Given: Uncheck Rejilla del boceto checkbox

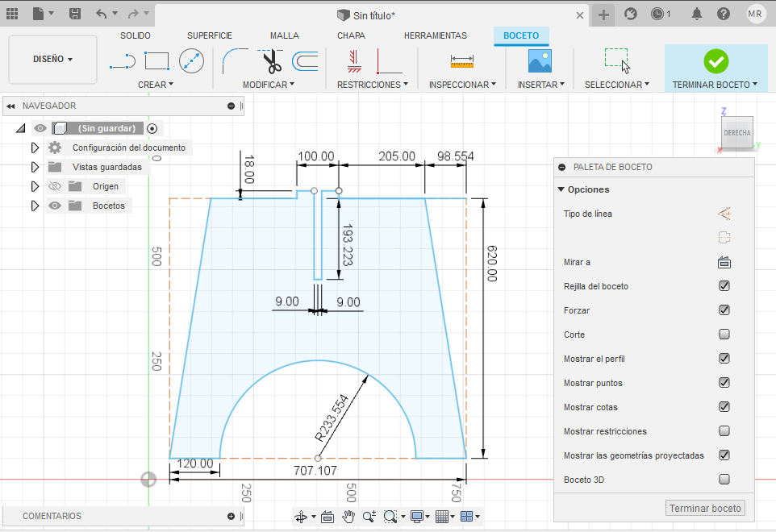Looking at the screenshot, I should tap(724, 286).
